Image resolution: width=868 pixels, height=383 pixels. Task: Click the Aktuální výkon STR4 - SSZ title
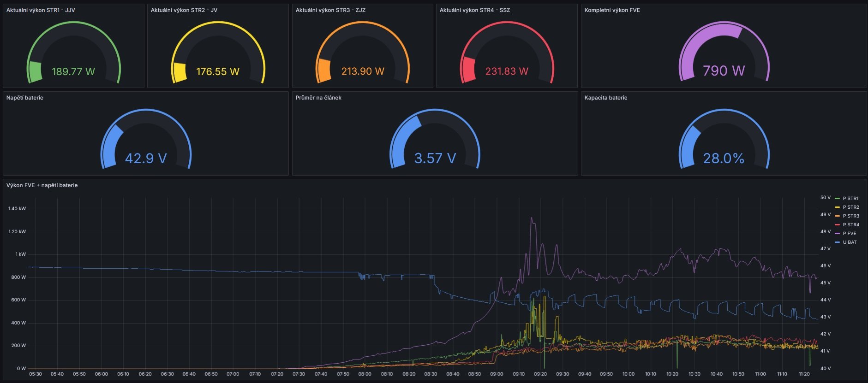click(x=475, y=10)
